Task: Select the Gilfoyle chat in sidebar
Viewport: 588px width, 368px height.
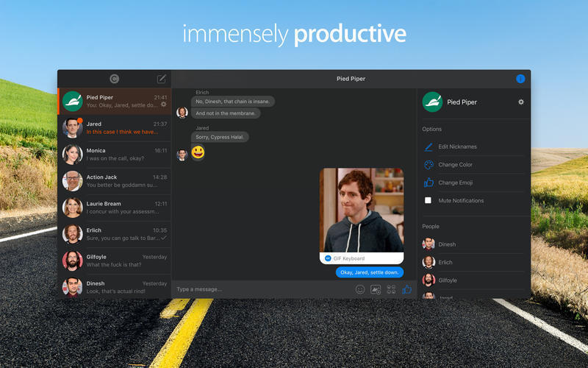Action: tap(115, 261)
